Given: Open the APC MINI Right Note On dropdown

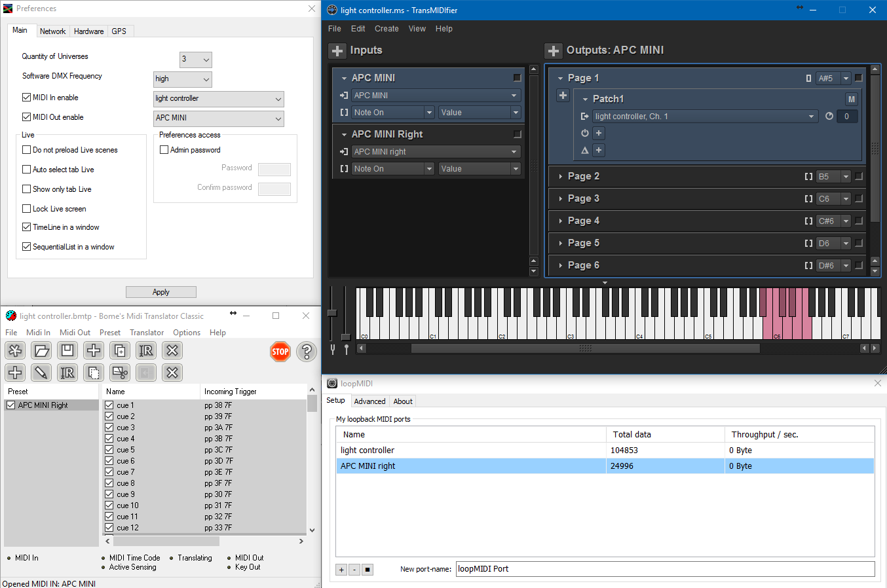Looking at the screenshot, I should point(393,169).
